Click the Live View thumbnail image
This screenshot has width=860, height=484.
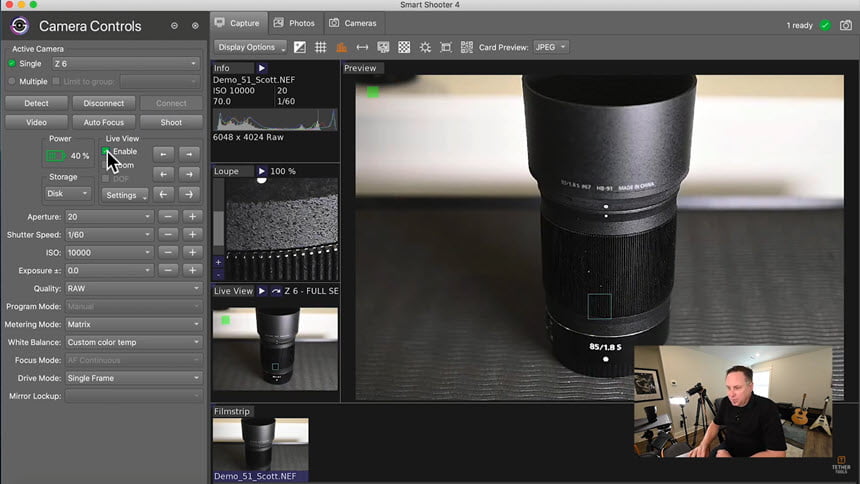click(x=275, y=348)
